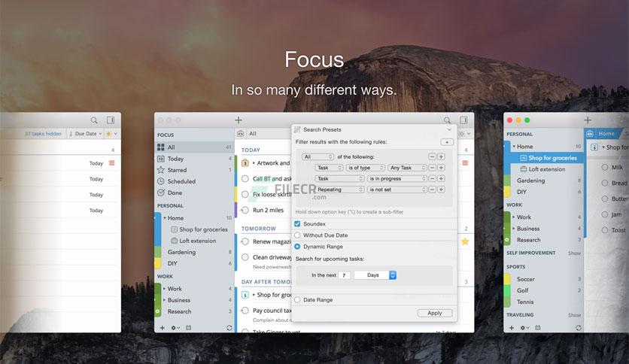Select the Date Range radio button
Screen dimensions: 629x364
[x=297, y=299]
